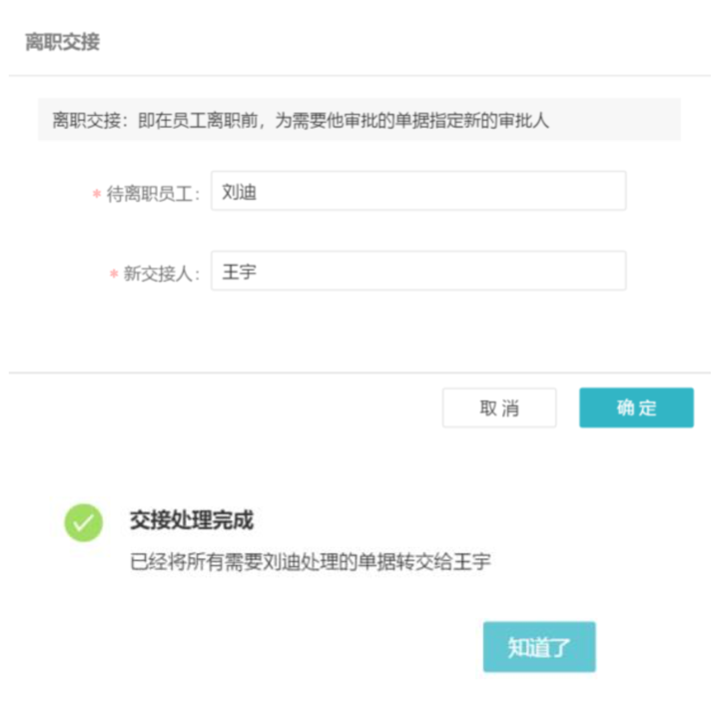The width and height of the screenshot is (728, 716).
Task: Click the red asterisk beside 新交接人
Action: [114, 274]
